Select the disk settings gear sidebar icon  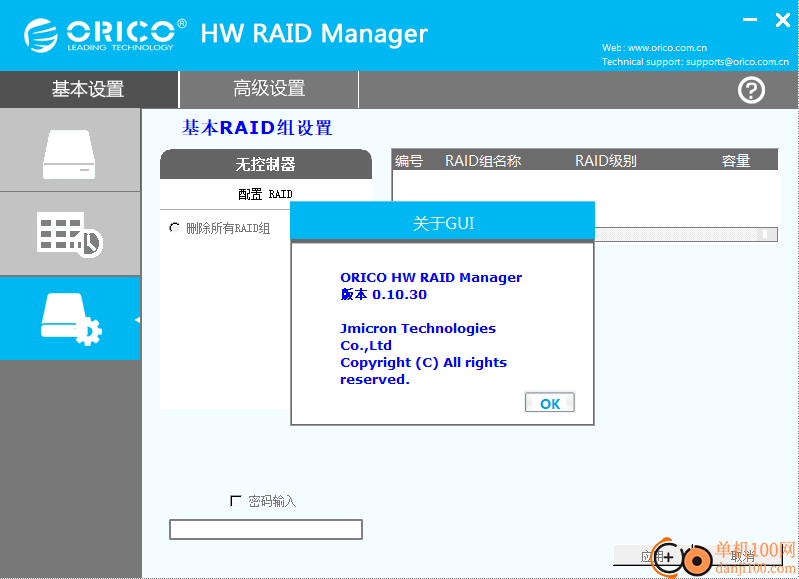coord(70,318)
